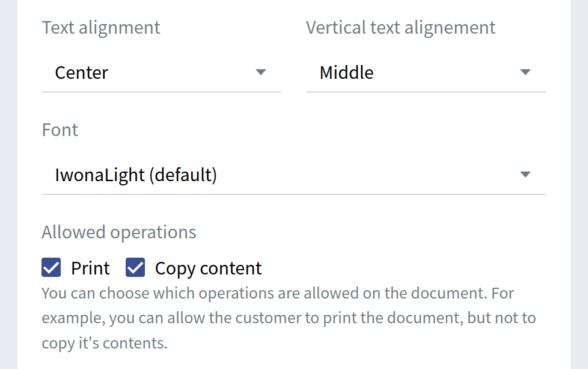The width and height of the screenshot is (588, 369).
Task: Click the allowed operations description paragraph
Action: point(289,317)
